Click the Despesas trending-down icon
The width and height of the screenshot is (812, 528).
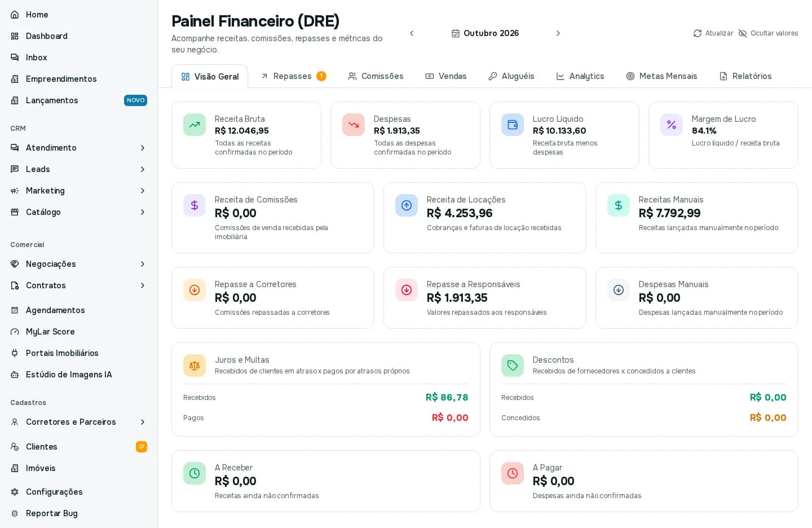pyautogui.click(x=354, y=125)
